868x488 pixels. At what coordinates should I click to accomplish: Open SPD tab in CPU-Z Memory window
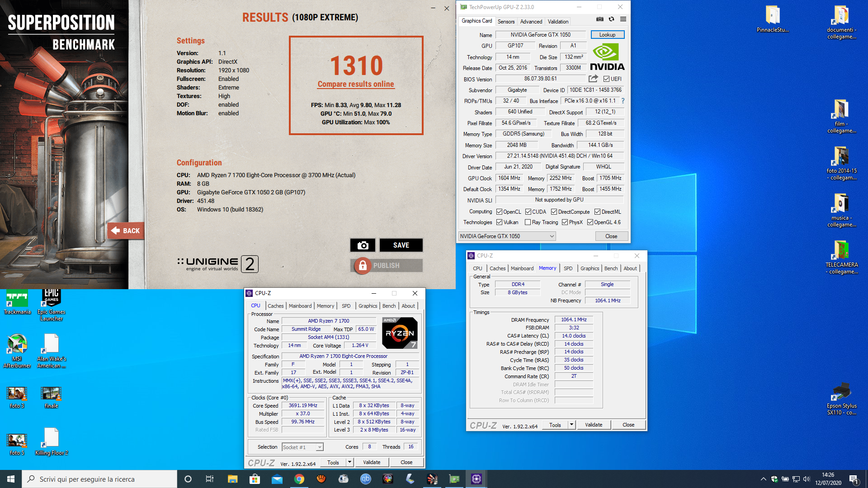568,268
